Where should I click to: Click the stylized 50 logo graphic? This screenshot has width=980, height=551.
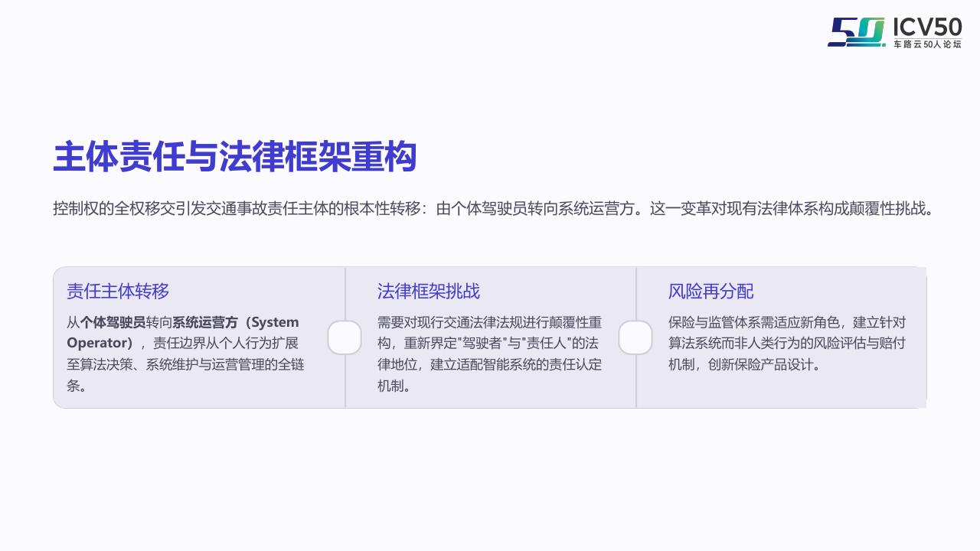[x=856, y=32]
